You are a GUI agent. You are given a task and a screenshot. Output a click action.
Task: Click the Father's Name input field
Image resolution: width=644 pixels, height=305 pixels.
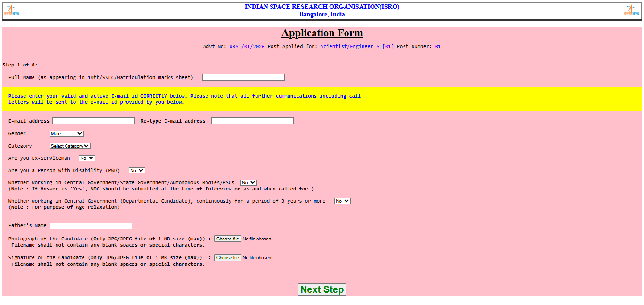tap(91, 226)
